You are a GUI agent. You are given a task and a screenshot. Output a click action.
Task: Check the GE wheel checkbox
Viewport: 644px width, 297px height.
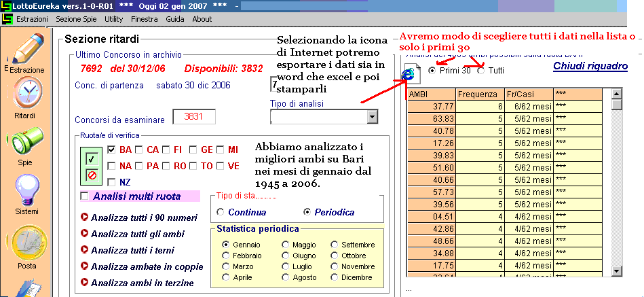pos(193,150)
